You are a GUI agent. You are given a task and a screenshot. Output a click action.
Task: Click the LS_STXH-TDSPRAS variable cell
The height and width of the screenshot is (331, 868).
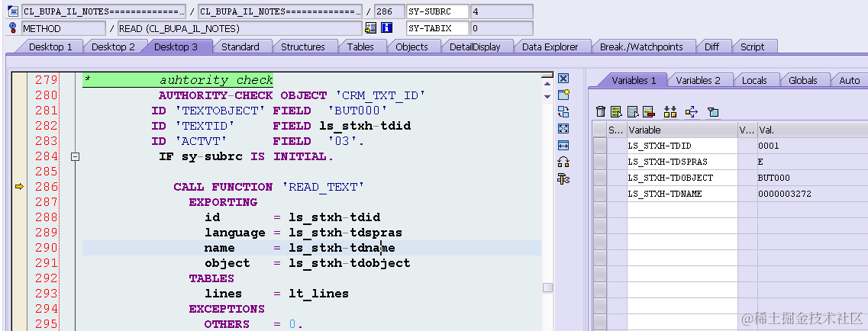click(x=682, y=162)
